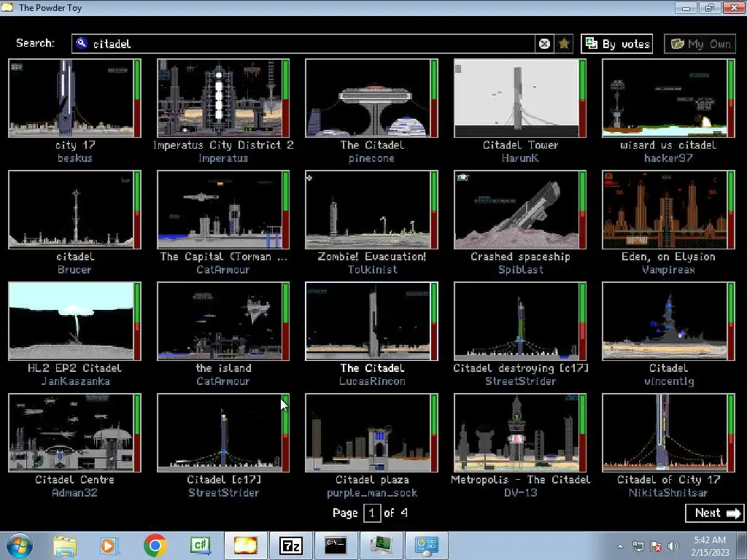Click author name HarunK
This screenshot has height=560, width=747.
click(x=520, y=158)
